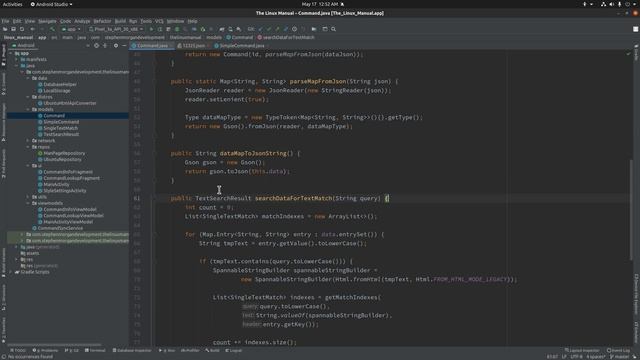Run the app with green play icon

[x=151, y=29]
